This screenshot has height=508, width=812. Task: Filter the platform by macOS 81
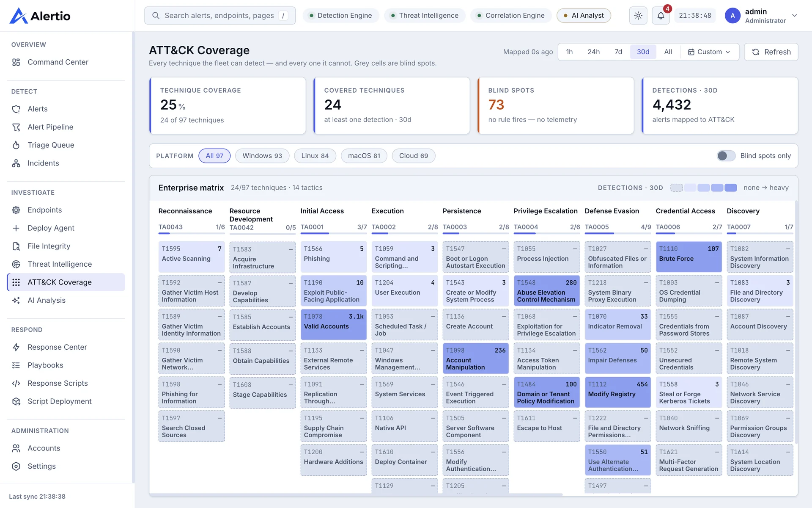coord(364,156)
